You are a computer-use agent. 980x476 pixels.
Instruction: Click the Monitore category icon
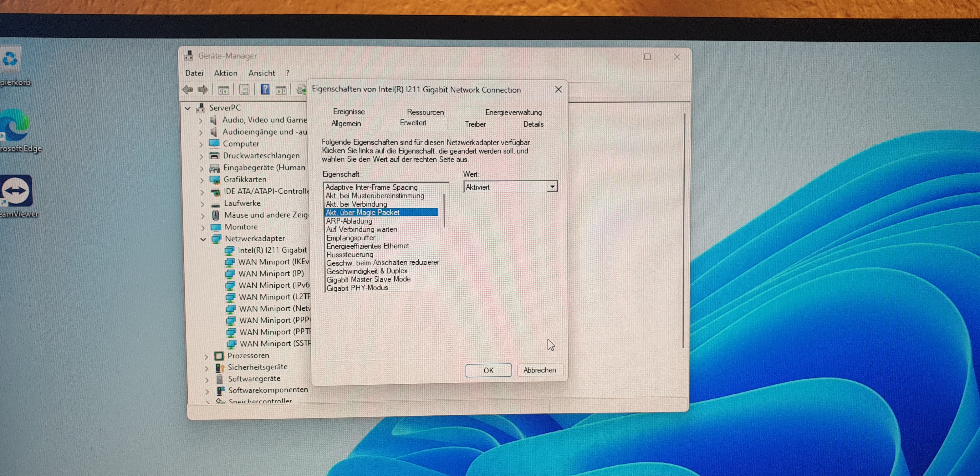(x=216, y=227)
